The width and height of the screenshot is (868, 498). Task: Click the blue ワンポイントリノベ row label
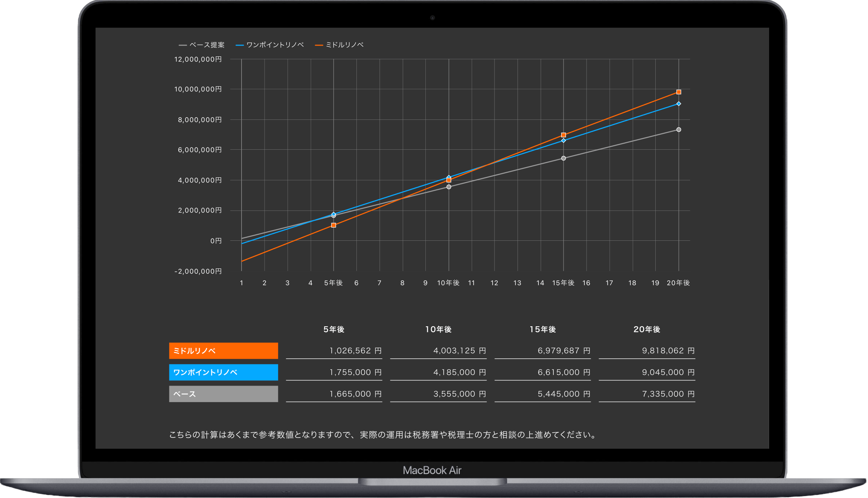224,372
